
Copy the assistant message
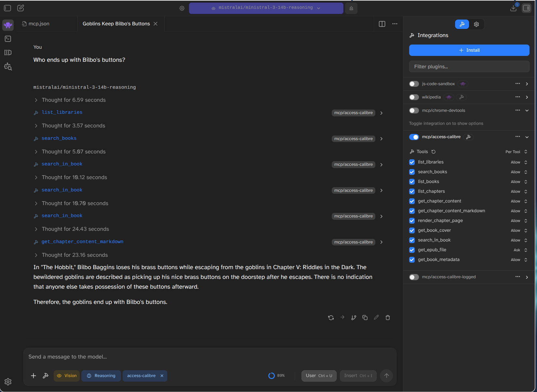pos(365,318)
